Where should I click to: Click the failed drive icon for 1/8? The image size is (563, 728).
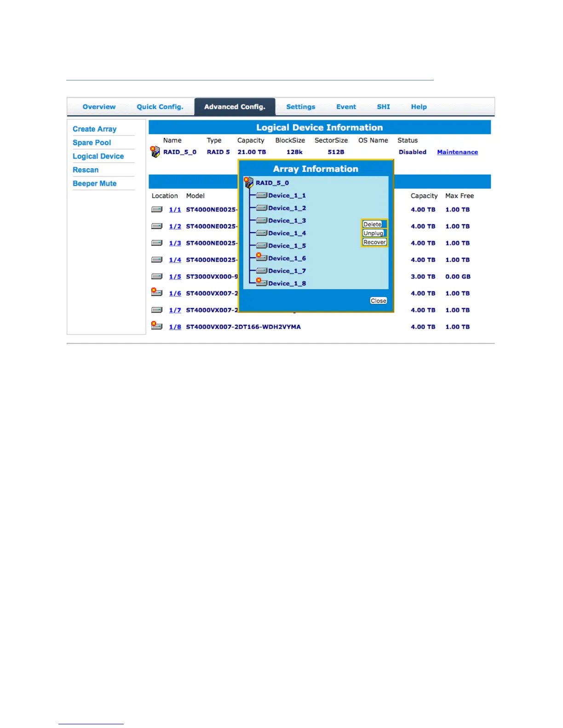point(157,325)
